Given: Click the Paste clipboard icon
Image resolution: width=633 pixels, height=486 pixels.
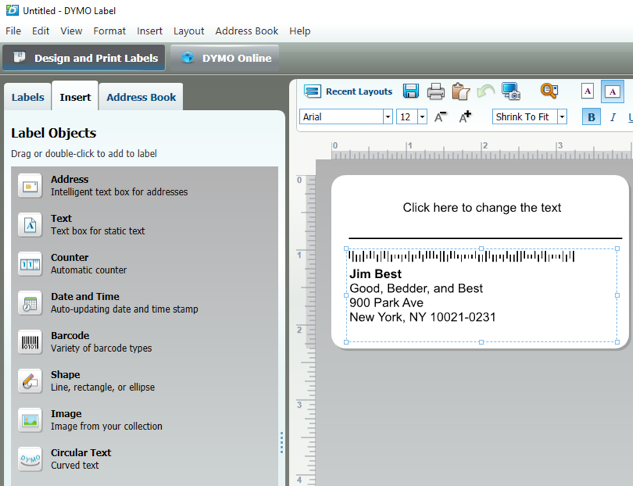Looking at the screenshot, I should 460,92.
